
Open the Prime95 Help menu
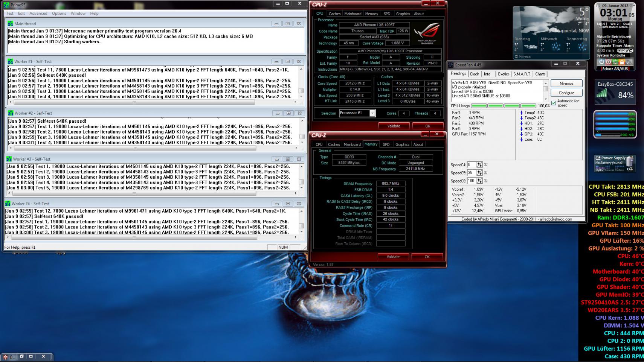[94, 13]
